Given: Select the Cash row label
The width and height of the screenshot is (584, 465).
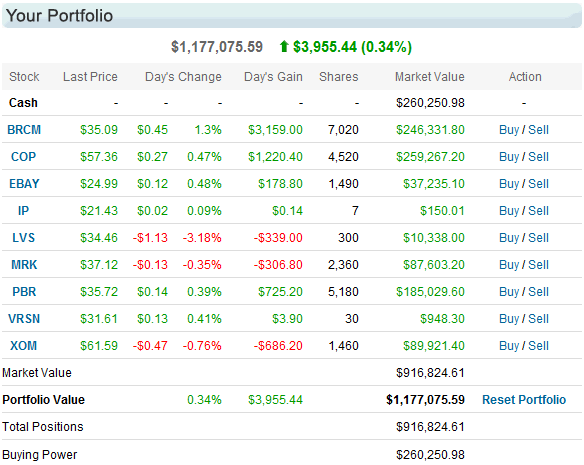Looking at the screenshot, I should [23, 103].
